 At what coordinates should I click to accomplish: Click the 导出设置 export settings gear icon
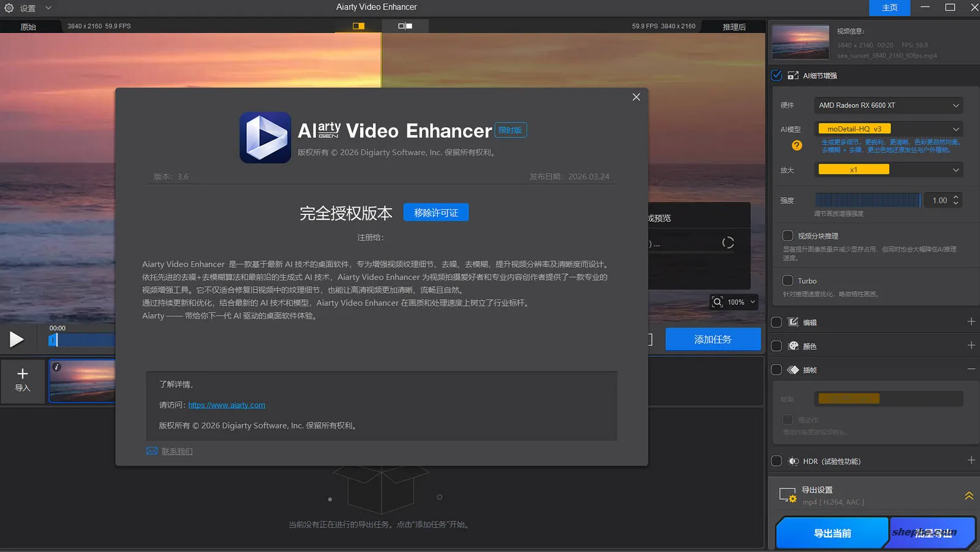pos(787,494)
